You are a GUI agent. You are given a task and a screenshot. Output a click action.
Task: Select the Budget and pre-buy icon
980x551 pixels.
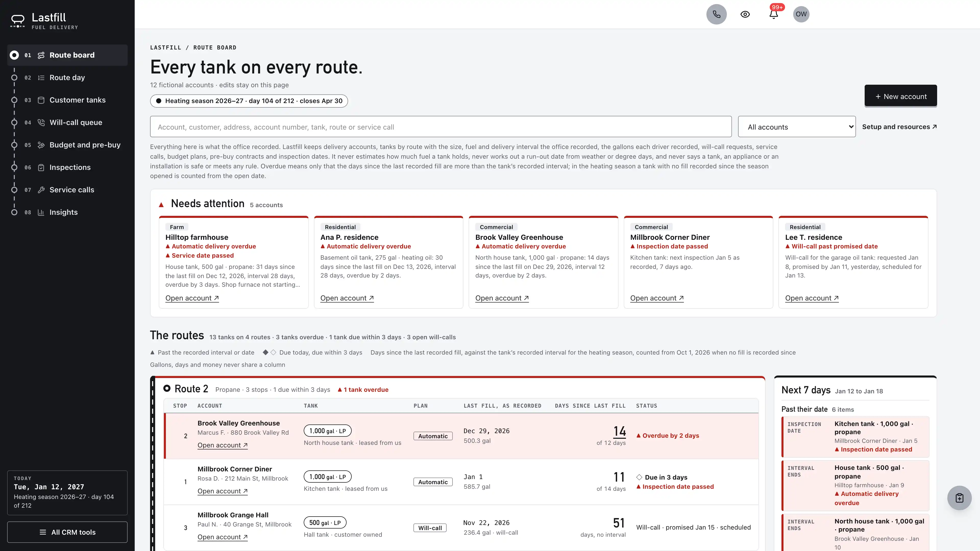point(41,145)
